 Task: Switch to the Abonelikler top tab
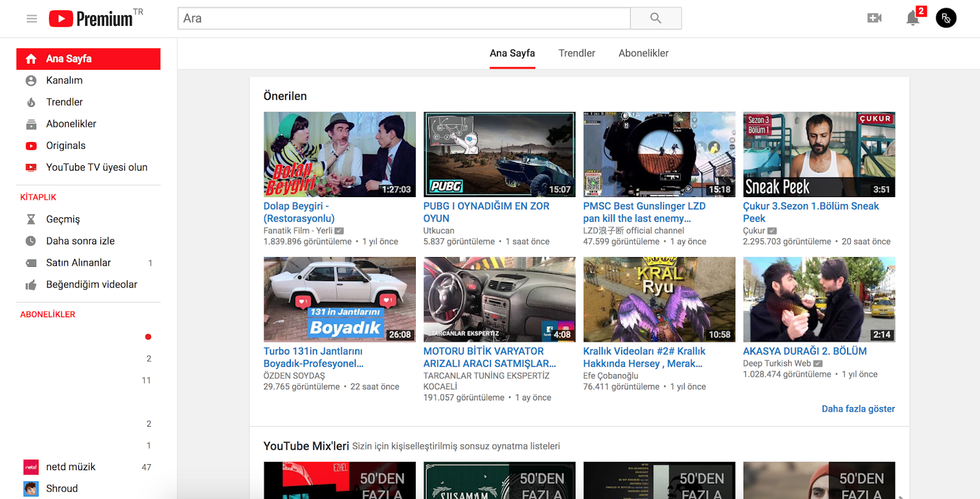pos(644,53)
